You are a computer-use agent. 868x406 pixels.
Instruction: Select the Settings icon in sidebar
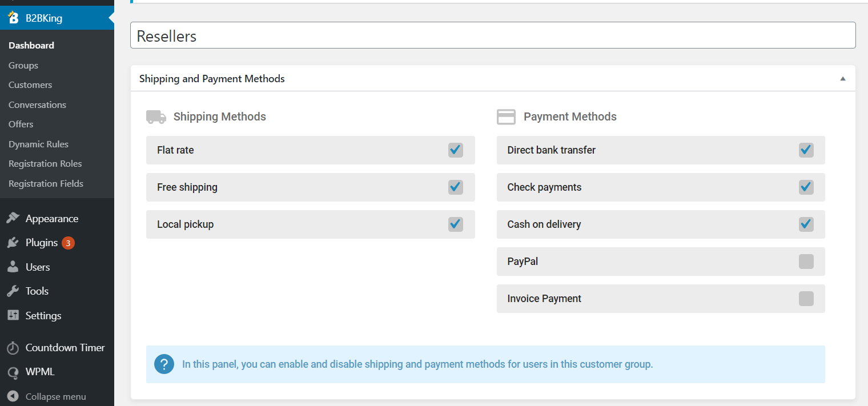coord(14,315)
